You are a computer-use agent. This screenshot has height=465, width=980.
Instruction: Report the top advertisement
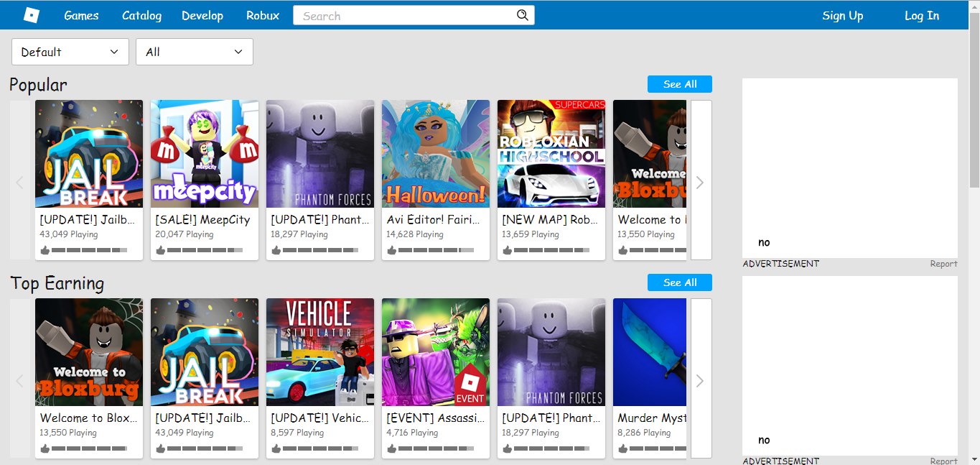tap(943, 264)
